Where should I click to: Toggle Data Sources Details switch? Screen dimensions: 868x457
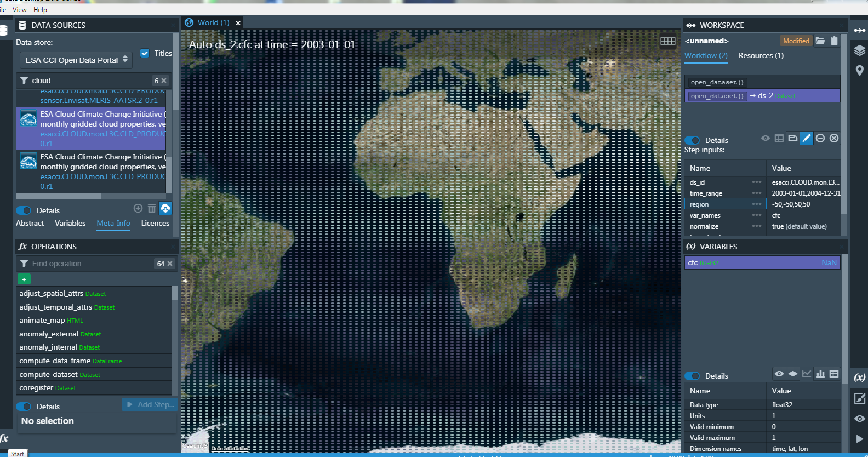click(24, 210)
